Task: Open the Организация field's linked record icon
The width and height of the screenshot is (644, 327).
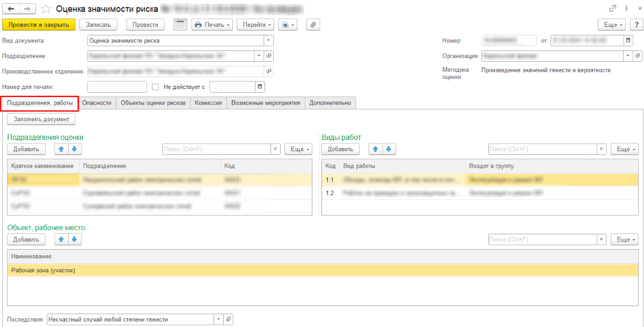Action: [x=638, y=56]
